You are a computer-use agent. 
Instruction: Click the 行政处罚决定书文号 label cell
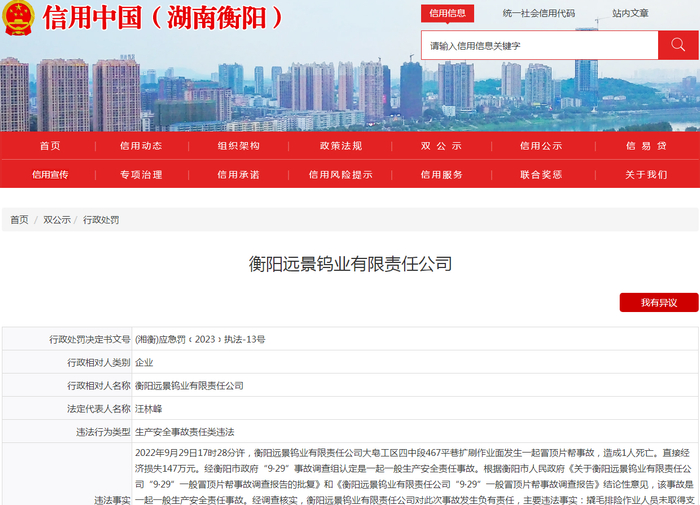67,339
